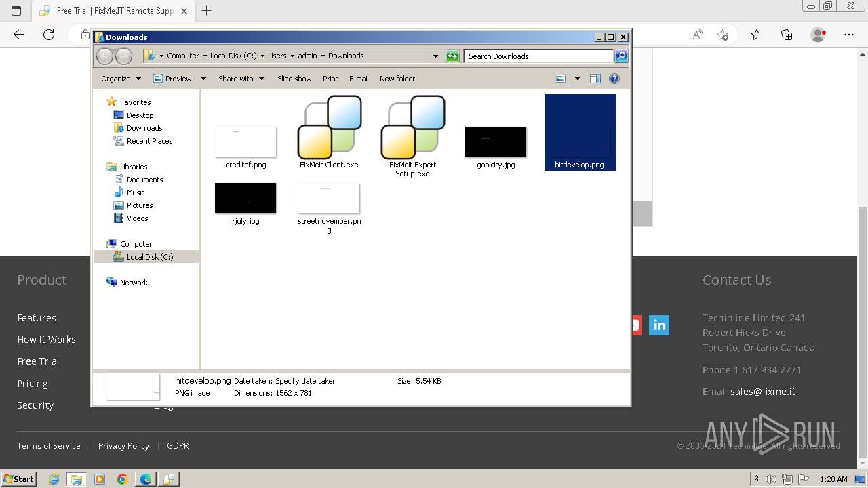
Task: Select FixMeit Expert Setup.exe icon
Action: point(412,127)
